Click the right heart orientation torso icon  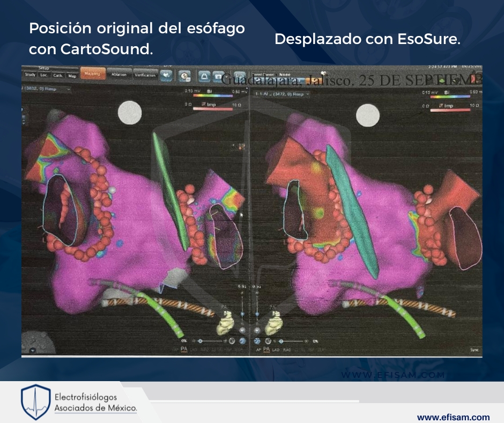pos(273,323)
